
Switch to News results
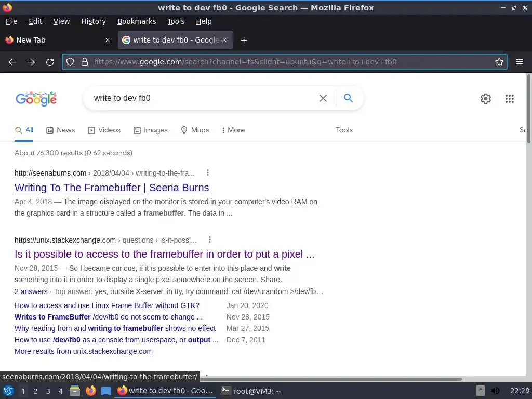61,130
